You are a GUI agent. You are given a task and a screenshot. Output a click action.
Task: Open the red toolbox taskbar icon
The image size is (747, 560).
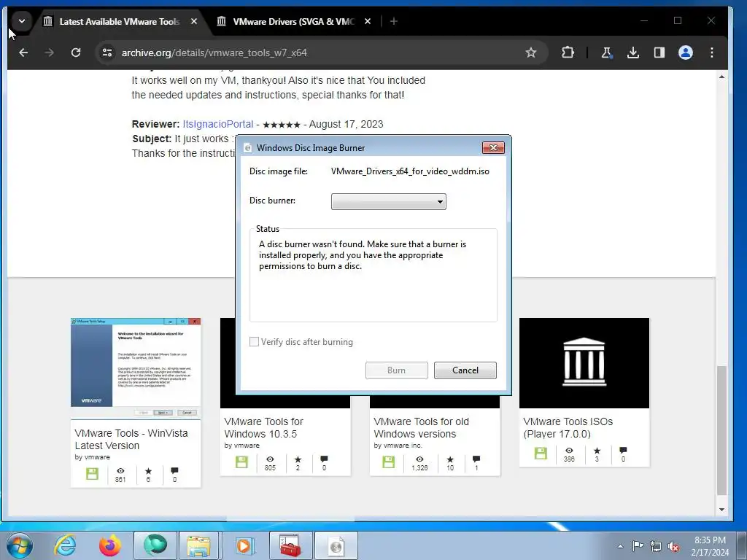click(x=290, y=545)
